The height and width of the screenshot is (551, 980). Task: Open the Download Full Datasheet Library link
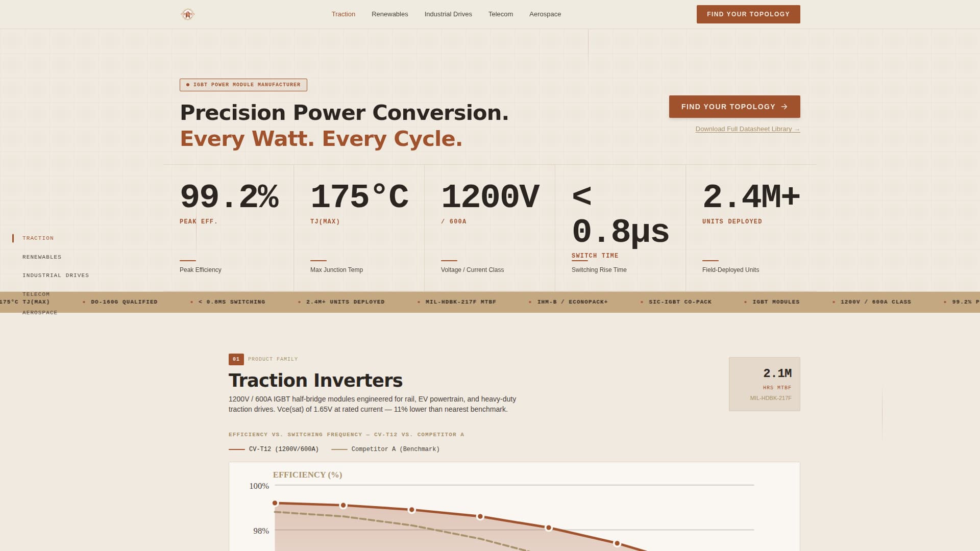click(x=748, y=129)
